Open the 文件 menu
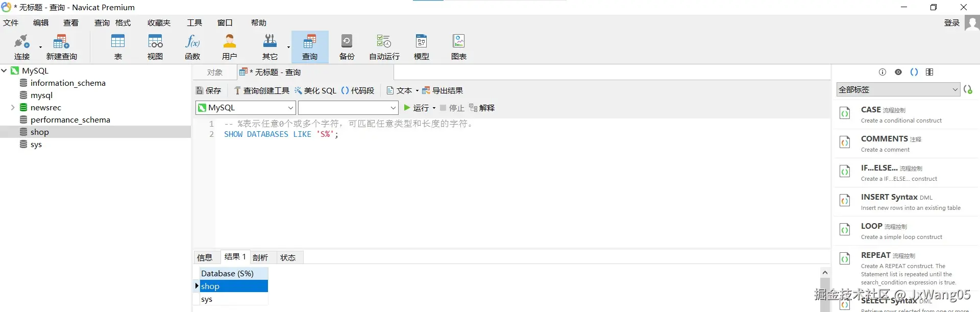This screenshot has width=980, height=312. (x=11, y=23)
